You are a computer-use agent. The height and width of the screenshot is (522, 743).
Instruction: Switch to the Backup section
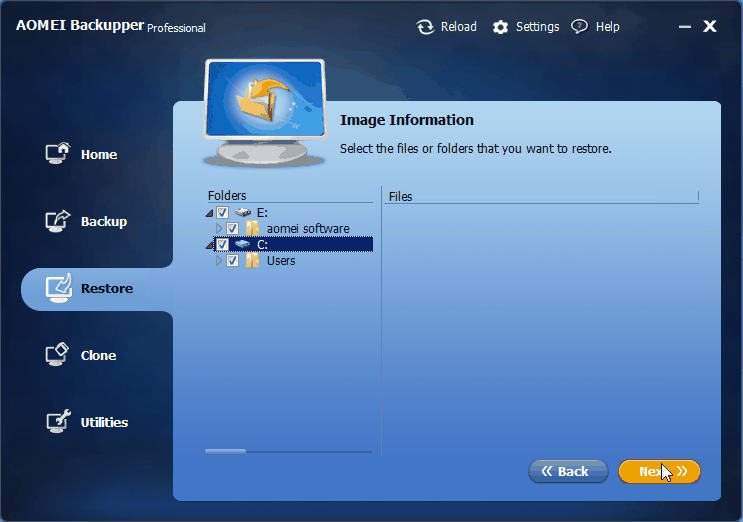pos(104,221)
